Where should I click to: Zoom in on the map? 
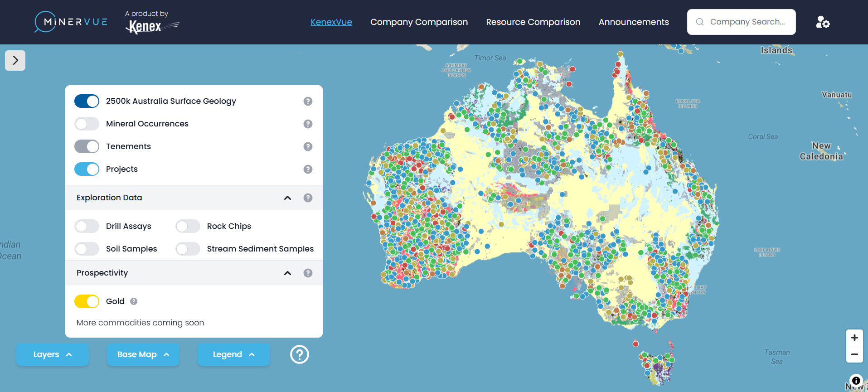tap(854, 338)
